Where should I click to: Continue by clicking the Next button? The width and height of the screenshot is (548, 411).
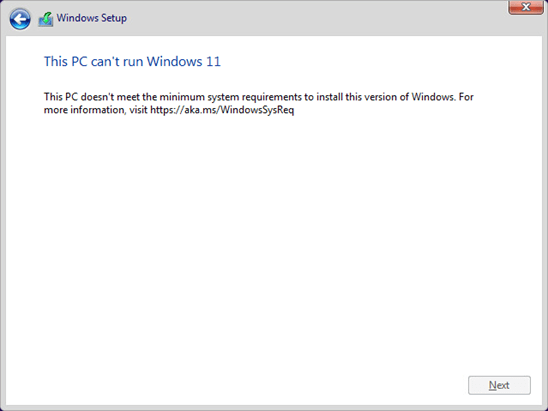(499, 385)
